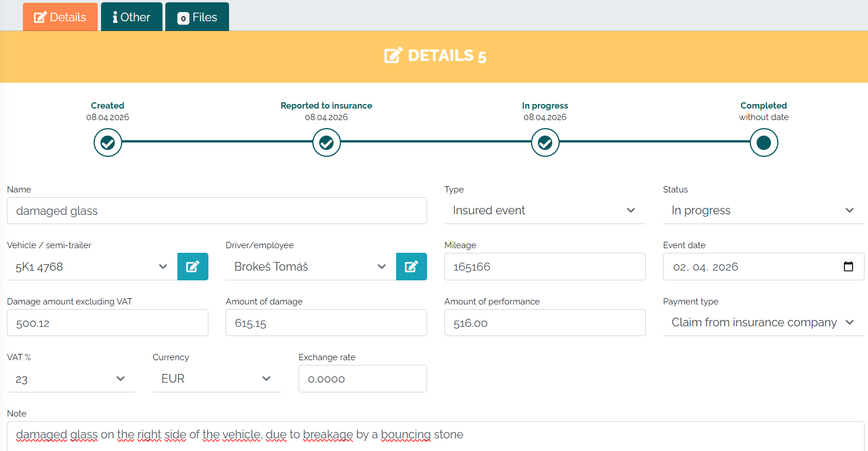Open the Type dropdown 'Insured event'
The image size is (868, 451).
(545, 211)
